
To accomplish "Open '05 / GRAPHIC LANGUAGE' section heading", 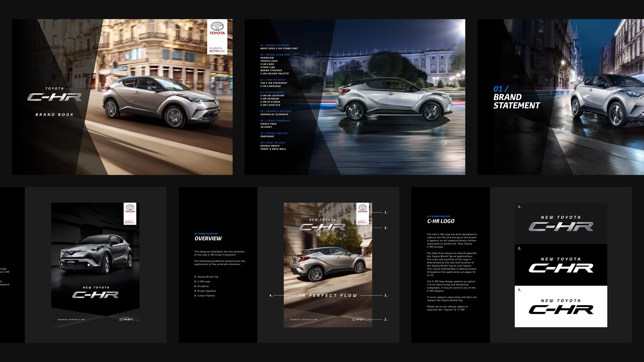I will tap(276, 111).
